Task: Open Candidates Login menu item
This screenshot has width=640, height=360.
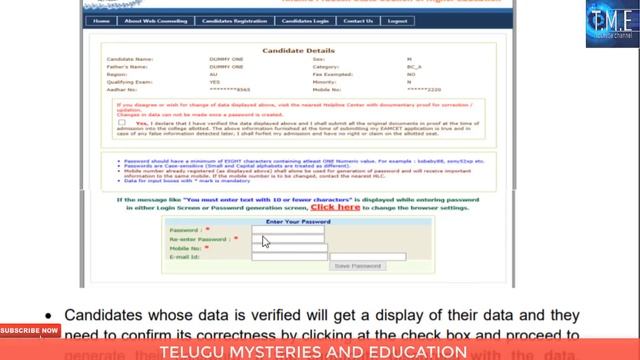Action: point(305,21)
